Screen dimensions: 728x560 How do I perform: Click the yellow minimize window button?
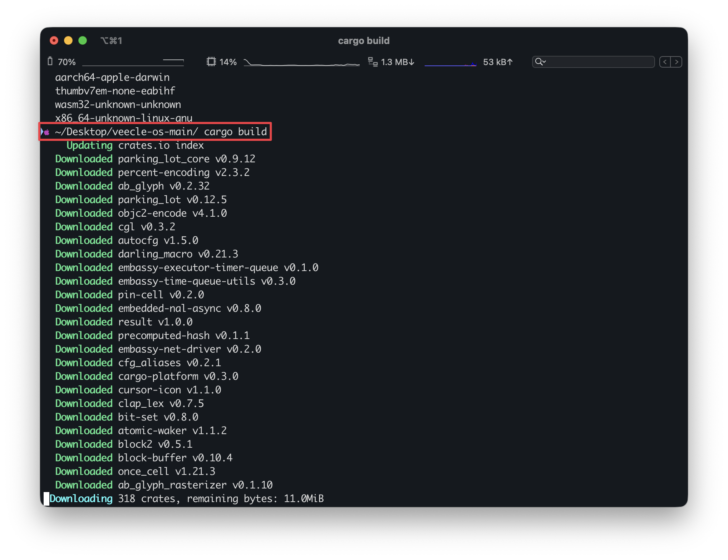[68, 40]
